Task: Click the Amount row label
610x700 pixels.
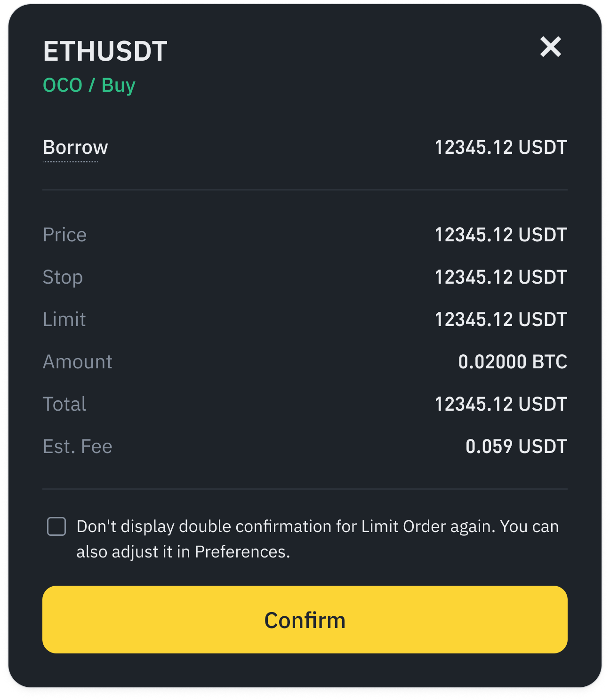Action: click(77, 362)
